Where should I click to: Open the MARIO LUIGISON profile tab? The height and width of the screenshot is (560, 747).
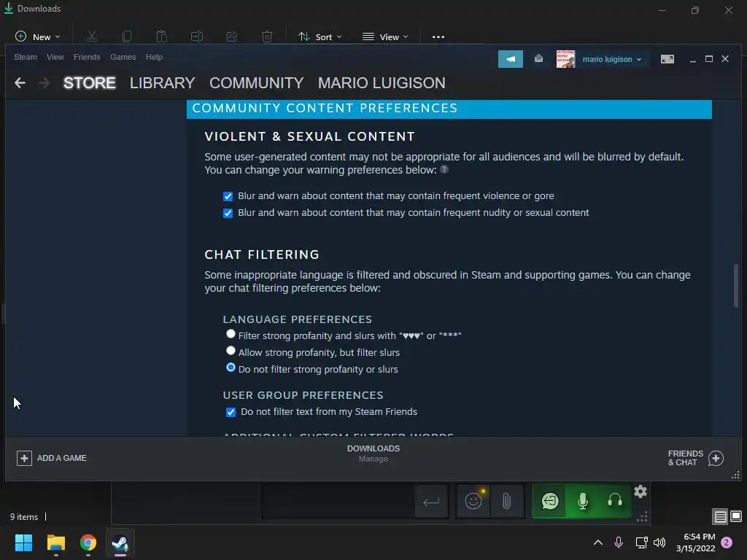point(382,83)
